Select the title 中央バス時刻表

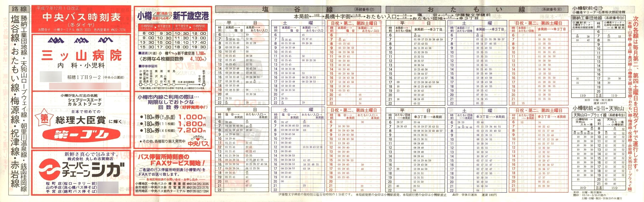(81, 17)
